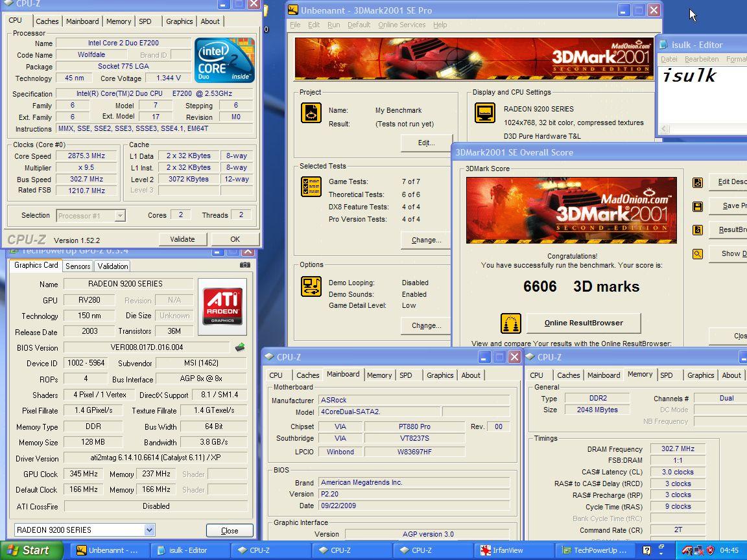Click Close button in GPU-Z
The height and width of the screenshot is (560, 747).
point(230,530)
